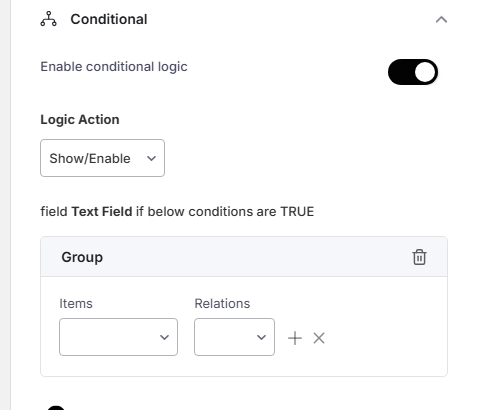Screen dimensions: 481x410
Task: Disable the conditional logic toggle switch
Action: (413, 72)
